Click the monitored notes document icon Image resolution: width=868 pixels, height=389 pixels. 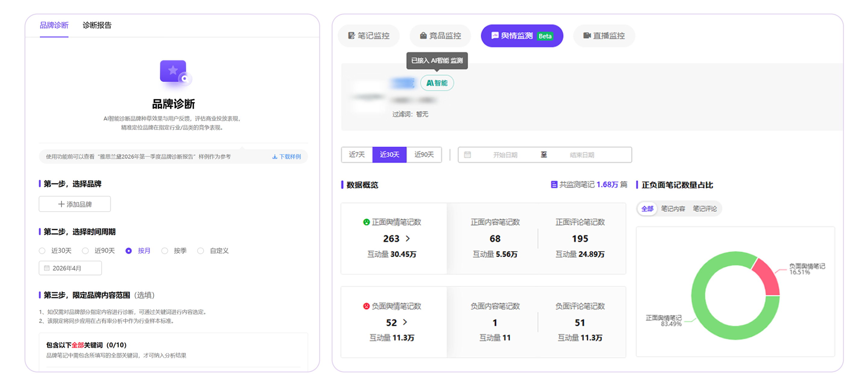click(554, 184)
